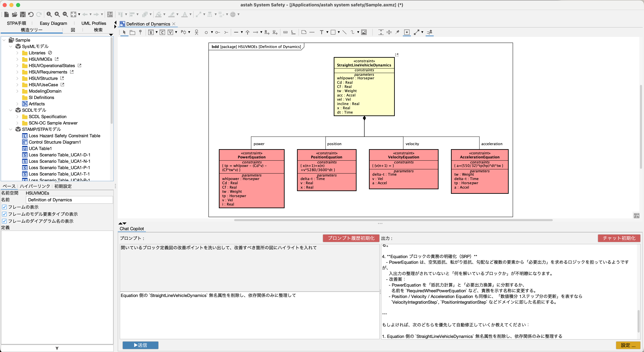Screen dimensions: 644x352
Task: Uncheck the フレームの表示 checkbox
Action: [4, 207]
